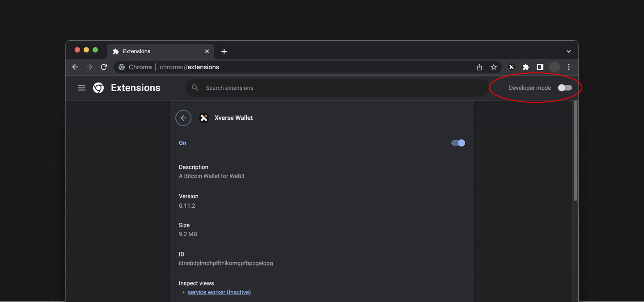Click the magnifier icon in the search field
This screenshot has width=644, height=302.
tap(195, 88)
